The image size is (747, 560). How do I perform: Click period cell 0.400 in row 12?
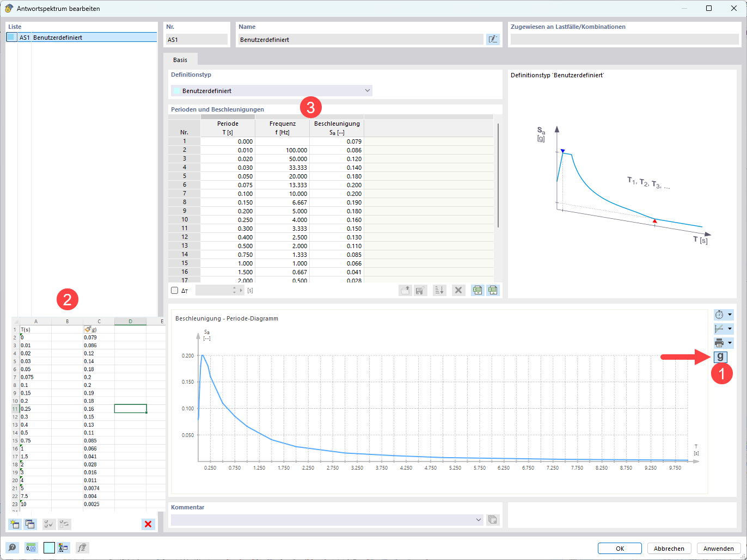pos(228,237)
